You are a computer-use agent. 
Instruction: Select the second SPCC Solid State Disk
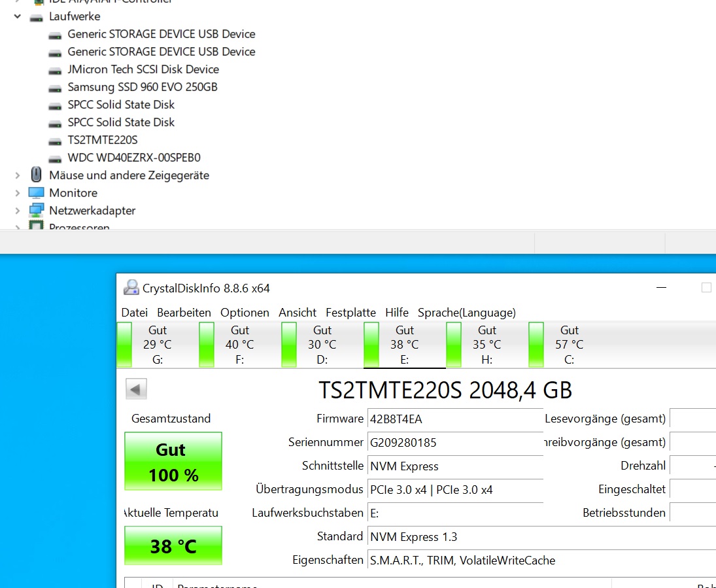[121, 122]
